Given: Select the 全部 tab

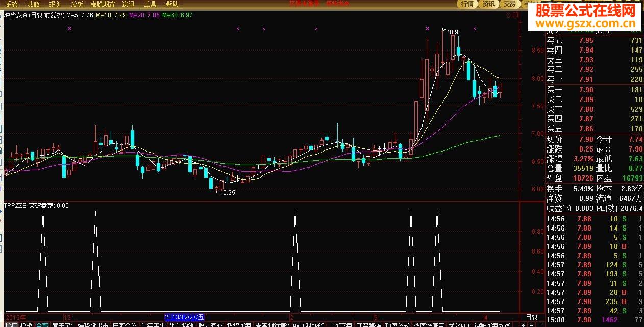Looking at the screenshot, I should click(42, 324).
